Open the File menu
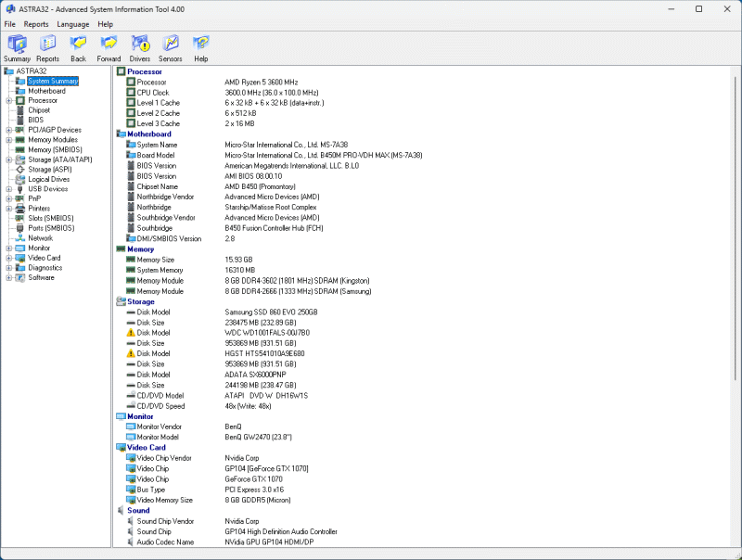Screen dimensions: 742x560 point(10,23)
